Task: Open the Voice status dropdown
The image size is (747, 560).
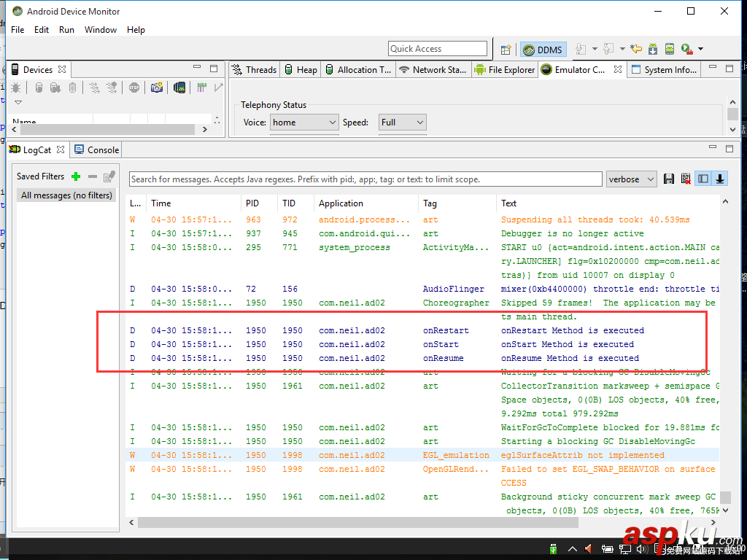Action: click(304, 122)
